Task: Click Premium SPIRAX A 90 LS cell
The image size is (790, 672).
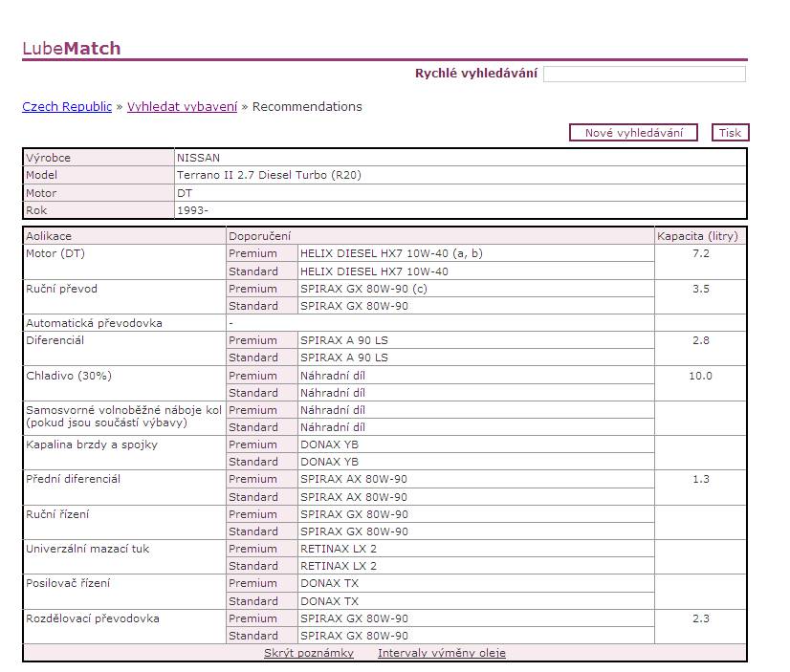Action: pyautogui.click(x=476, y=340)
